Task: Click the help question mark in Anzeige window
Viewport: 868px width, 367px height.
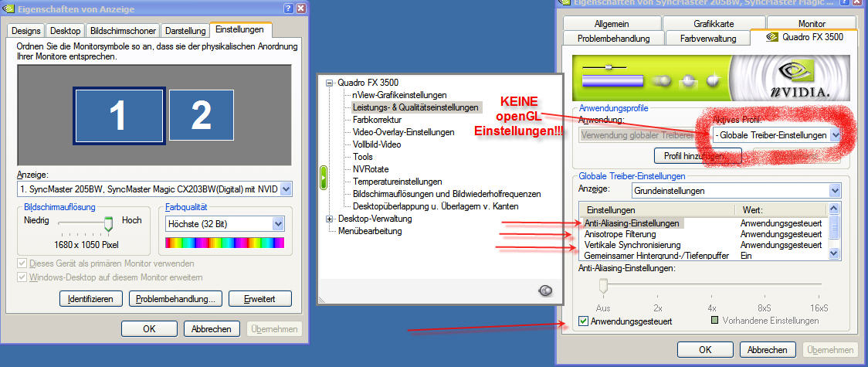Action: click(289, 8)
